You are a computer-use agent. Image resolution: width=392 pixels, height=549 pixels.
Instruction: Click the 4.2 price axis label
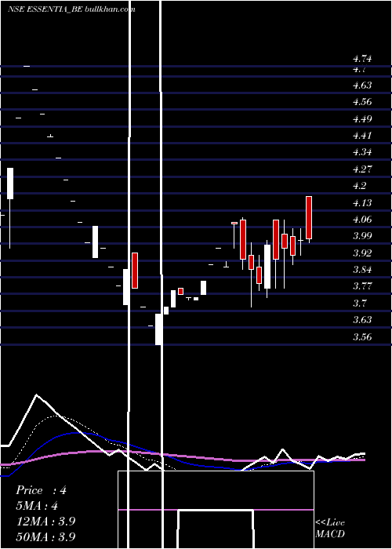(x=359, y=186)
